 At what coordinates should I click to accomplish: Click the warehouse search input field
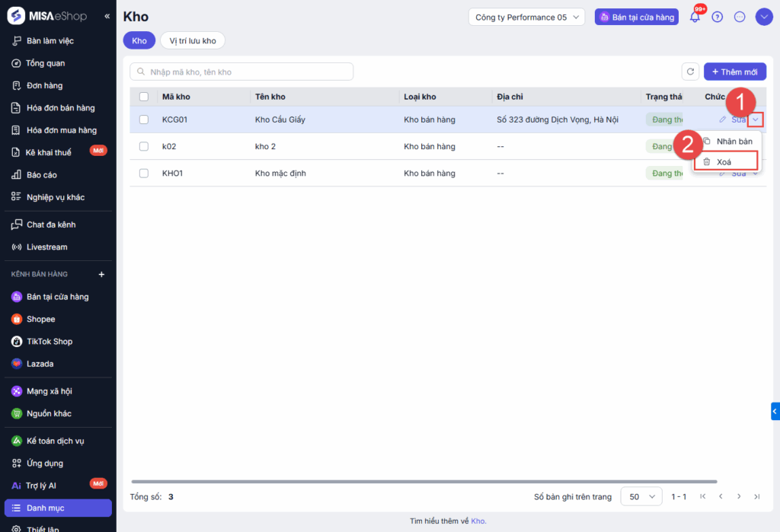(x=242, y=72)
